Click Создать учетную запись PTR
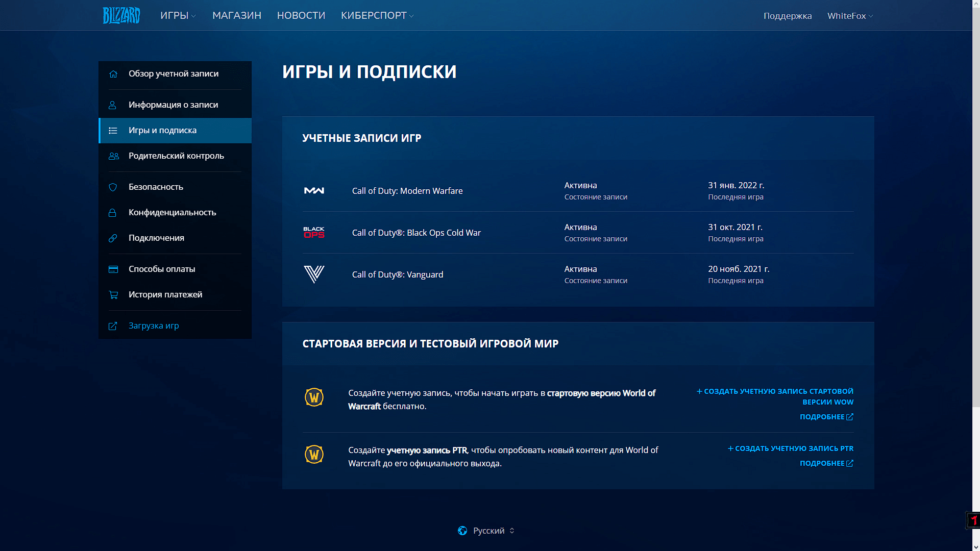This screenshot has height=551, width=980. (791, 449)
